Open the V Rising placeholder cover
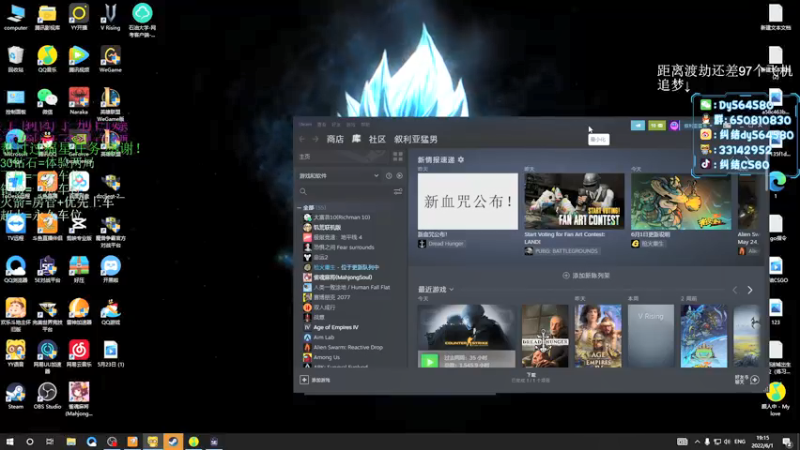Image resolution: width=800 pixels, height=450 pixels. tap(651, 336)
